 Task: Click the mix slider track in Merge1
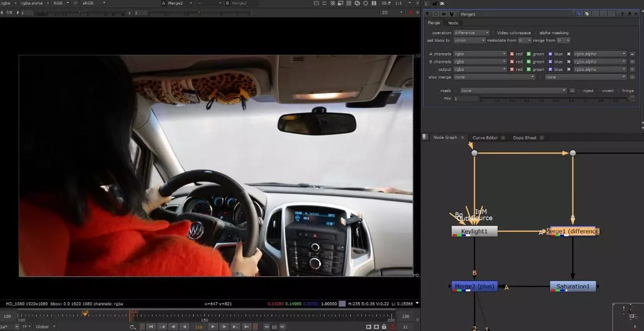tap(553, 99)
